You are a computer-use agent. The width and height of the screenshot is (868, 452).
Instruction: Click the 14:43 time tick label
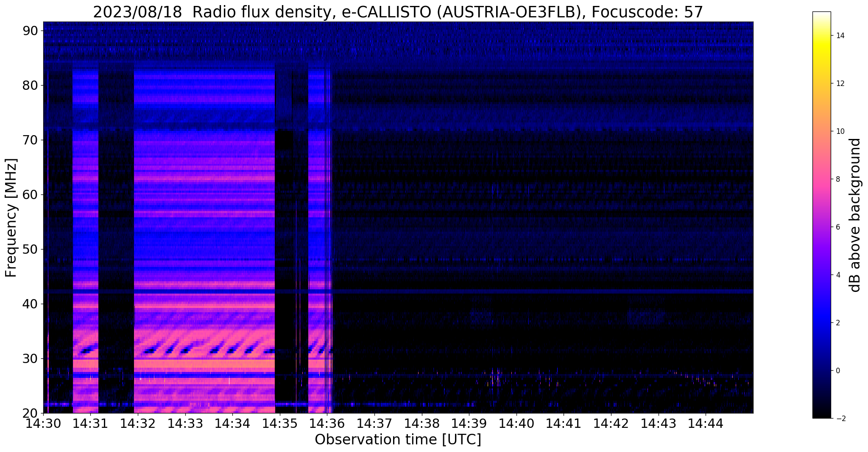[x=658, y=423]
